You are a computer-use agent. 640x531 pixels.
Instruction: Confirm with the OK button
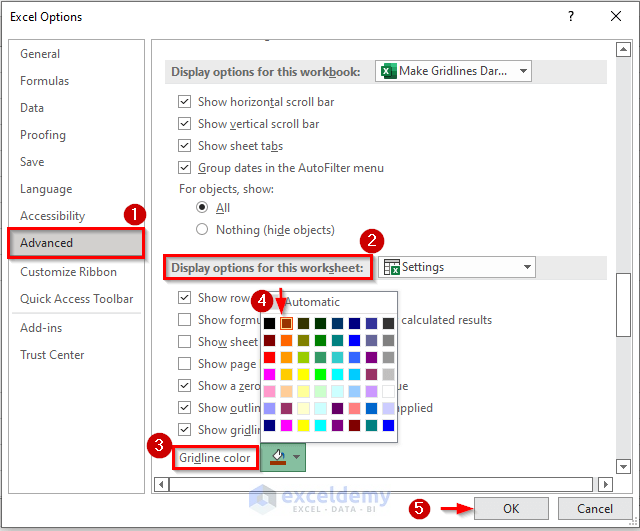(511, 509)
